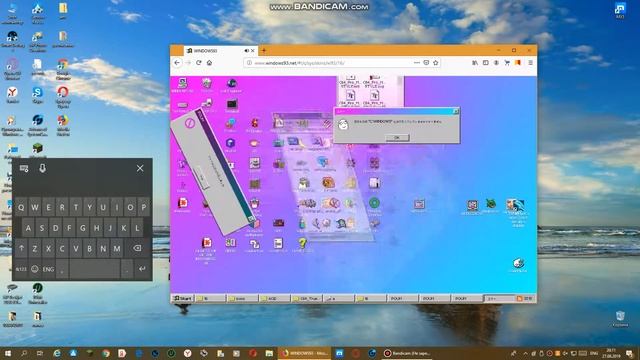Click OK in the C:\WINDOWS error dialog
The height and width of the screenshot is (360, 640).
[x=397, y=138]
